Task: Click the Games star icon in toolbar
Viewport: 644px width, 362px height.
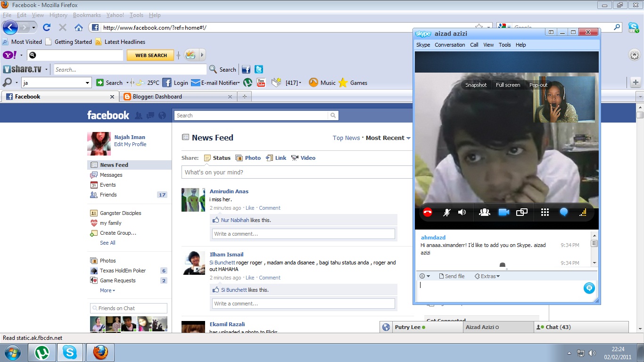Action: coord(343,82)
